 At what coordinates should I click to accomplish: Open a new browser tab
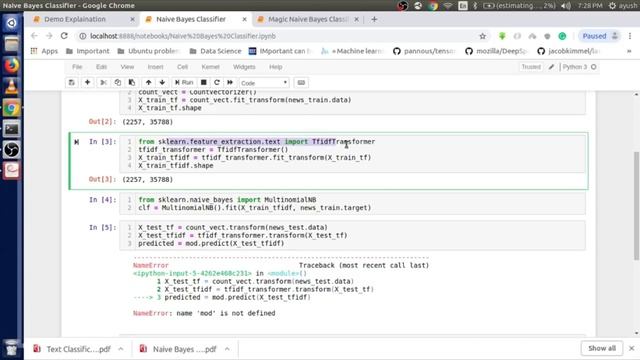[374, 19]
